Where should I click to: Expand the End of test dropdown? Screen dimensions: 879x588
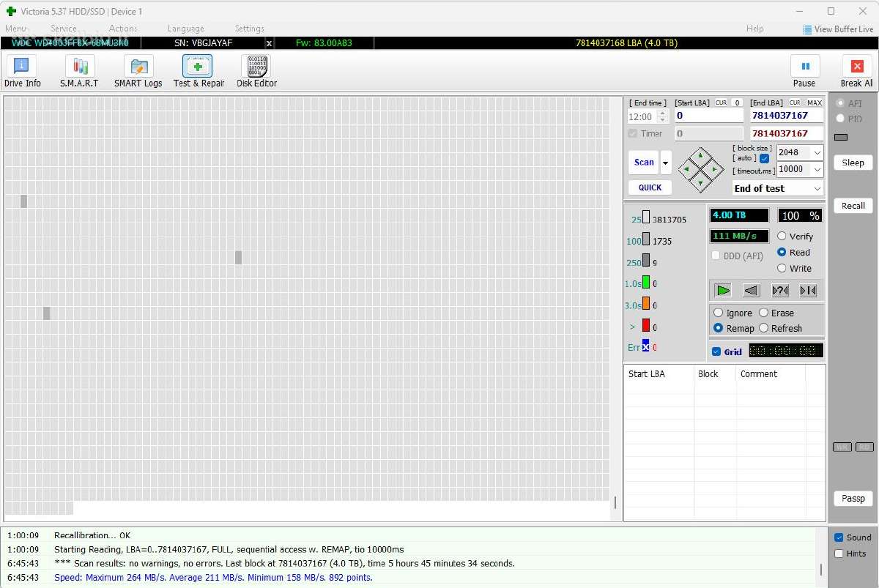point(778,188)
